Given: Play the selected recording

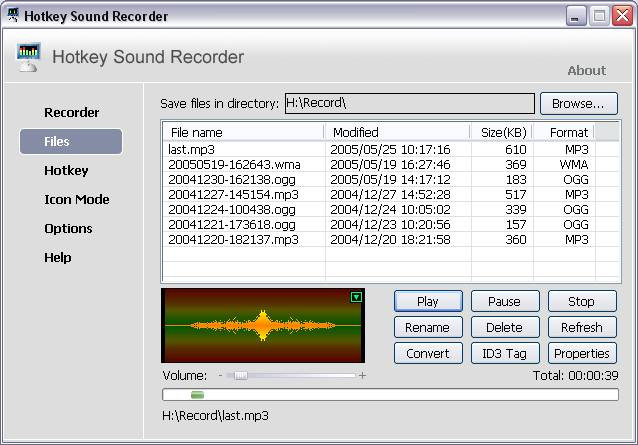Looking at the screenshot, I should (x=428, y=301).
